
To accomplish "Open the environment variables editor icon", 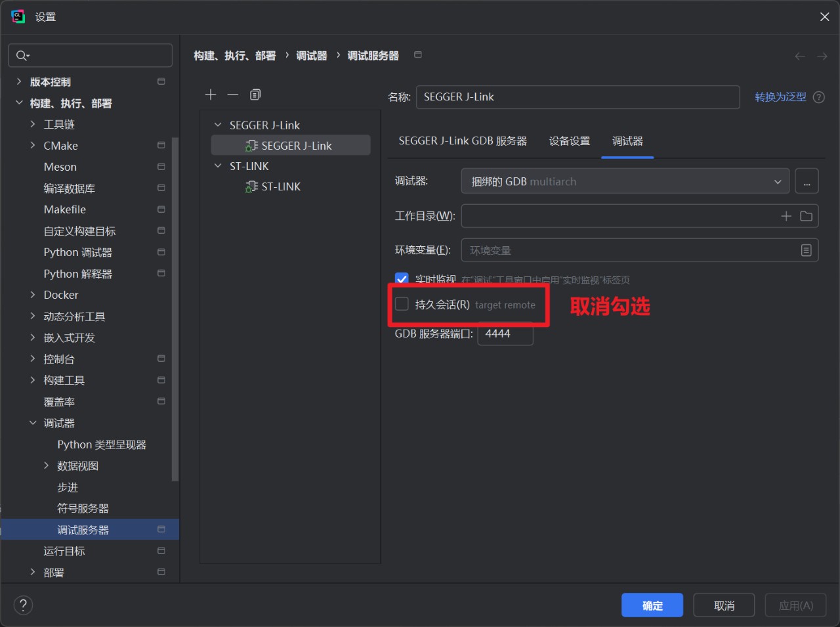I will point(807,250).
